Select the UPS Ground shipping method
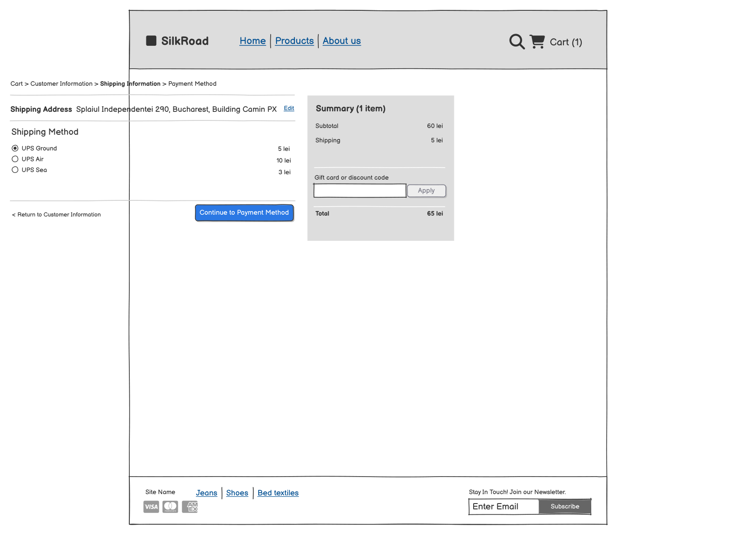The width and height of the screenshot is (756, 535). (x=15, y=147)
